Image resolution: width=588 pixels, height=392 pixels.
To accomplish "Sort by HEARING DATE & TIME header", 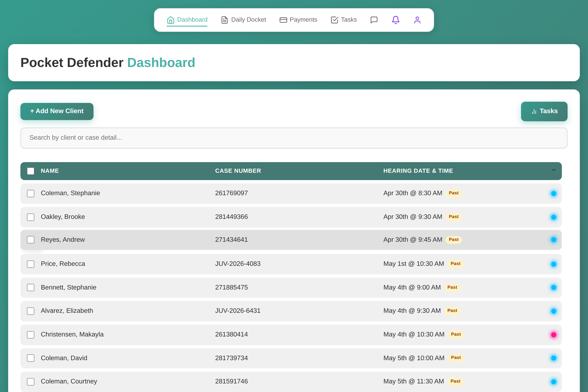I will [418, 171].
